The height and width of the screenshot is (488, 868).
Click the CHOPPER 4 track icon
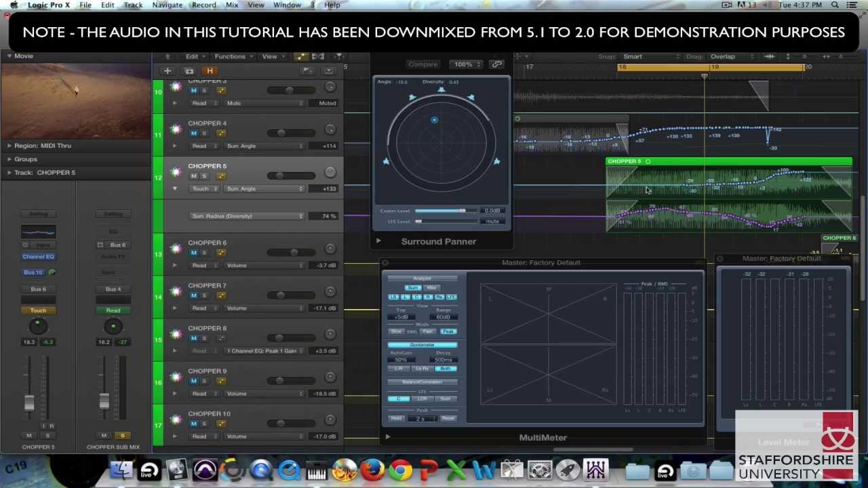click(x=176, y=129)
